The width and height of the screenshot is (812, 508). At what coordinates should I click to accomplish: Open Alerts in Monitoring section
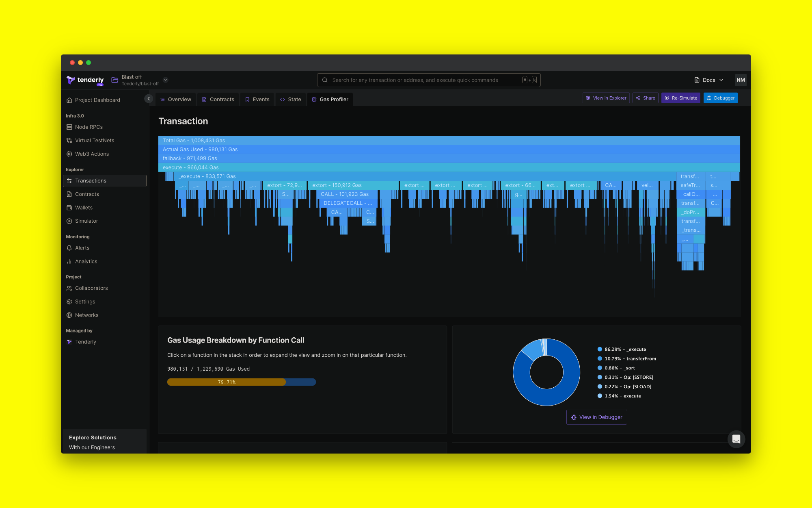[82, 247]
